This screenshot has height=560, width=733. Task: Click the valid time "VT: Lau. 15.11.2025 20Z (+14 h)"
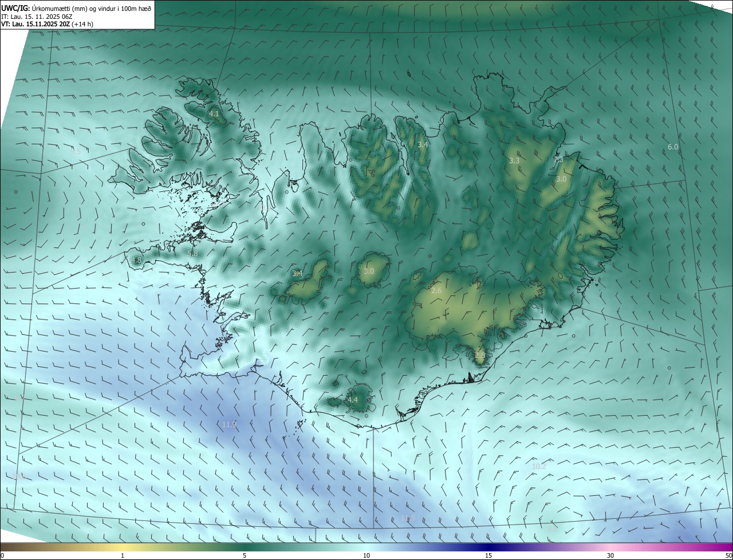point(48,24)
